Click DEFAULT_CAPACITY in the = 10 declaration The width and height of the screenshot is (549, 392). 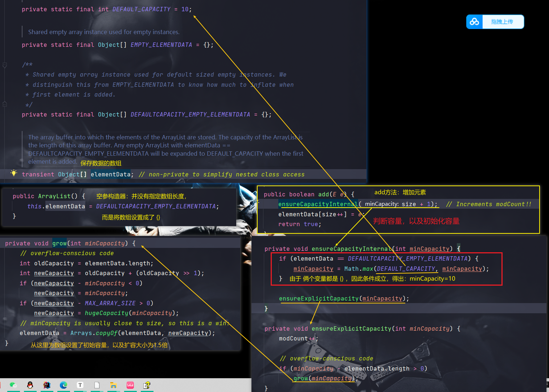pos(142,9)
